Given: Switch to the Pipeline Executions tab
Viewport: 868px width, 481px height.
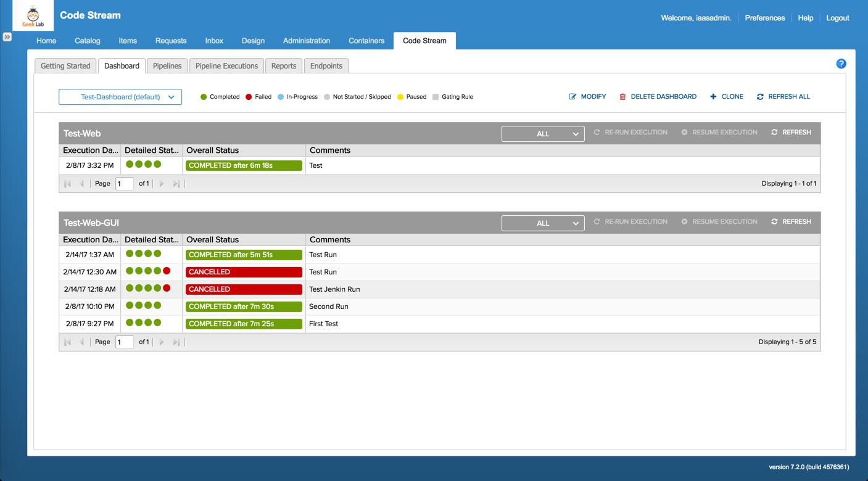Looking at the screenshot, I should (x=228, y=65).
